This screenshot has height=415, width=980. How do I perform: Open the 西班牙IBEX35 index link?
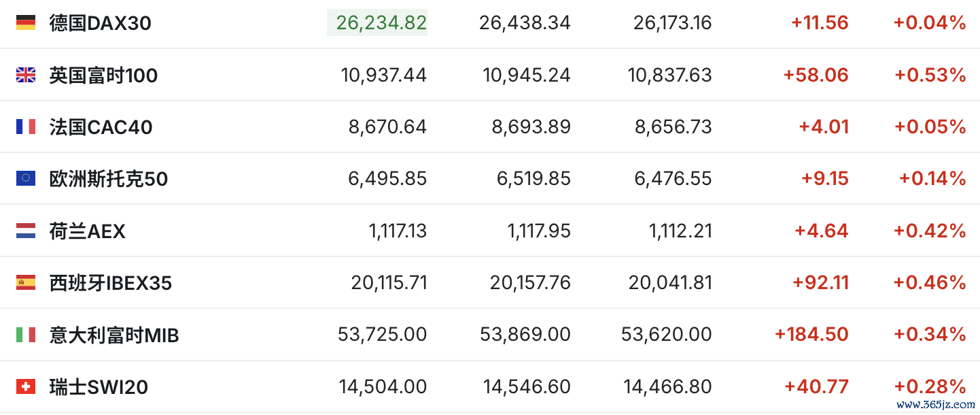tap(111, 282)
